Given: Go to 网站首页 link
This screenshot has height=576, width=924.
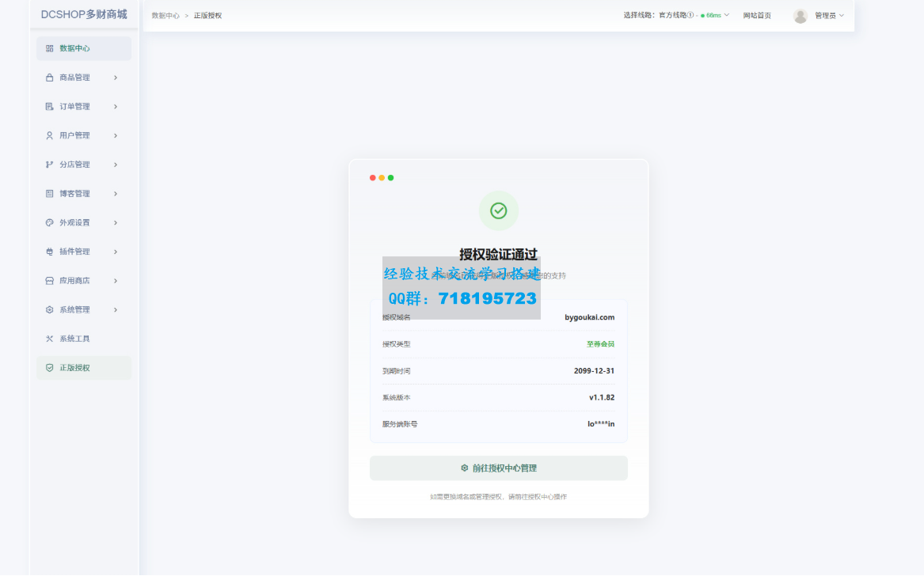Looking at the screenshot, I should [x=757, y=15].
